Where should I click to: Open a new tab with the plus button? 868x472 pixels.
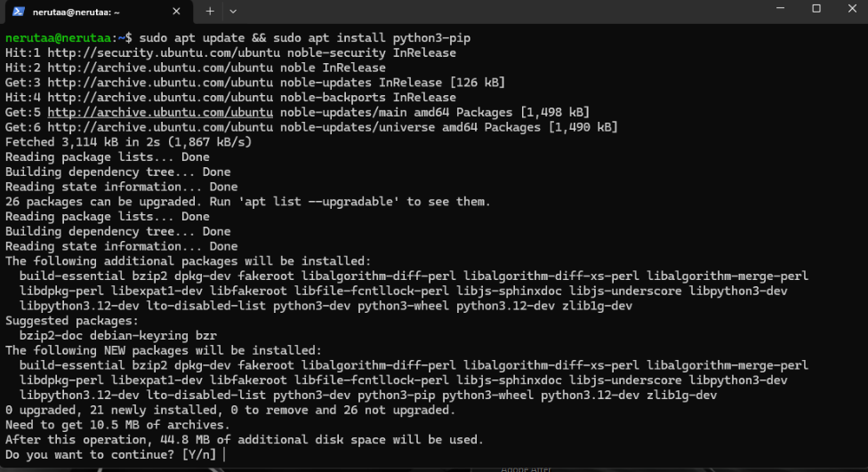tap(210, 11)
